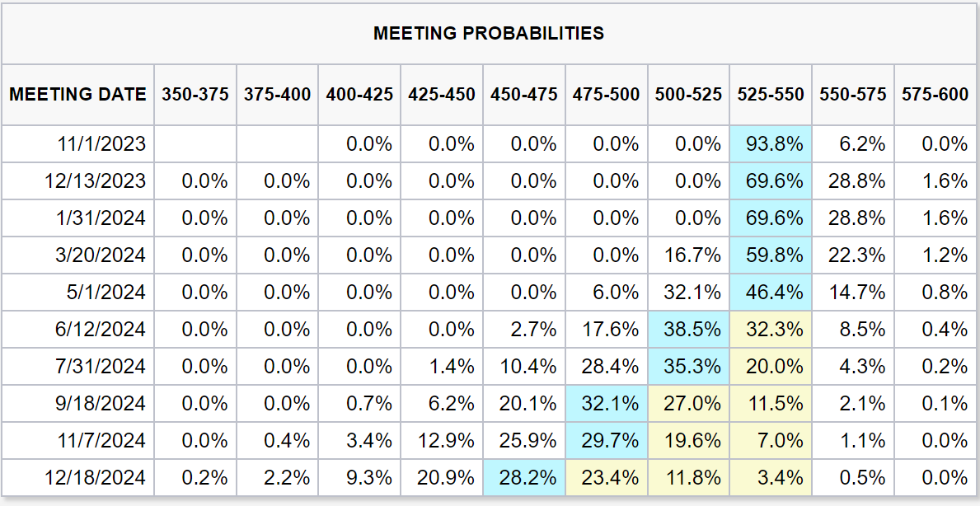The image size is (980, 506).
Task: Select the MEETING DATE column header
Action: tap(77, 95)
